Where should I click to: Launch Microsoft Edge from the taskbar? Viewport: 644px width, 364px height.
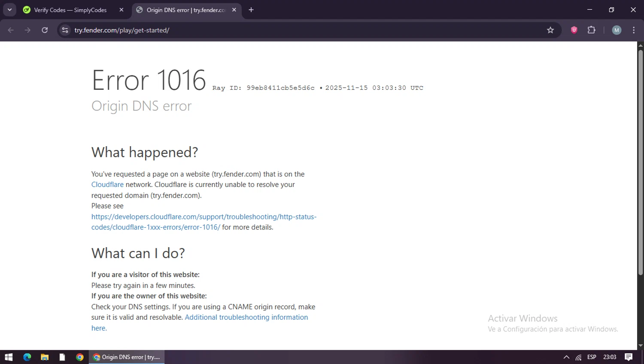27,357
